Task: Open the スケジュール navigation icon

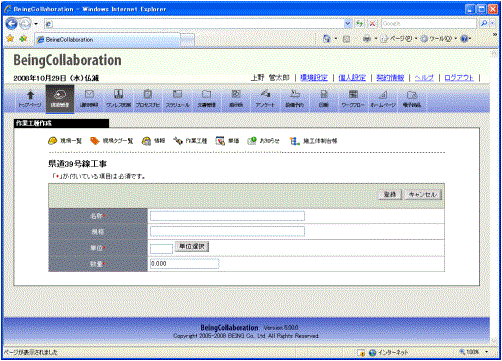Action: (177, 99)
